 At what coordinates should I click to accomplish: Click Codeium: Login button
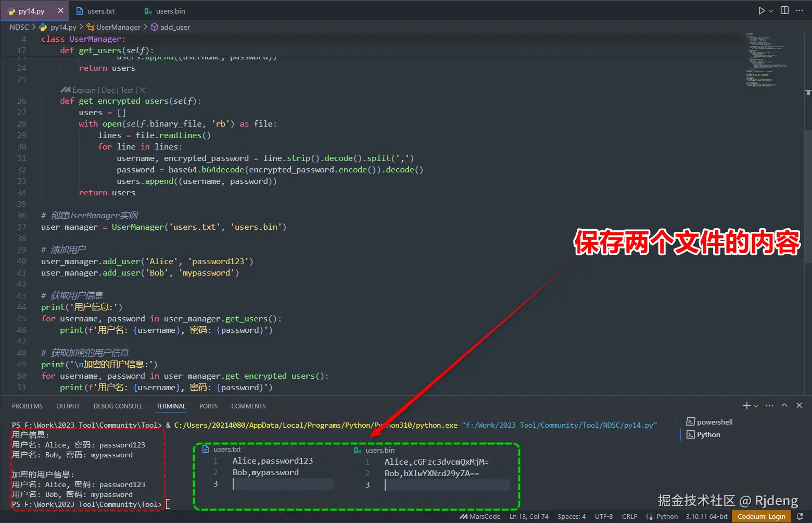pos(761,517)
